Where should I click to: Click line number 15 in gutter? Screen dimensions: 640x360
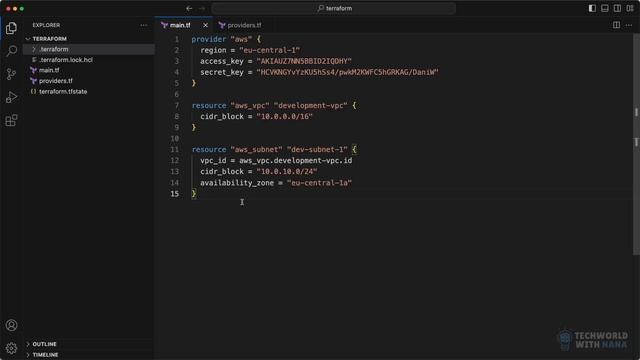(175, 193)
